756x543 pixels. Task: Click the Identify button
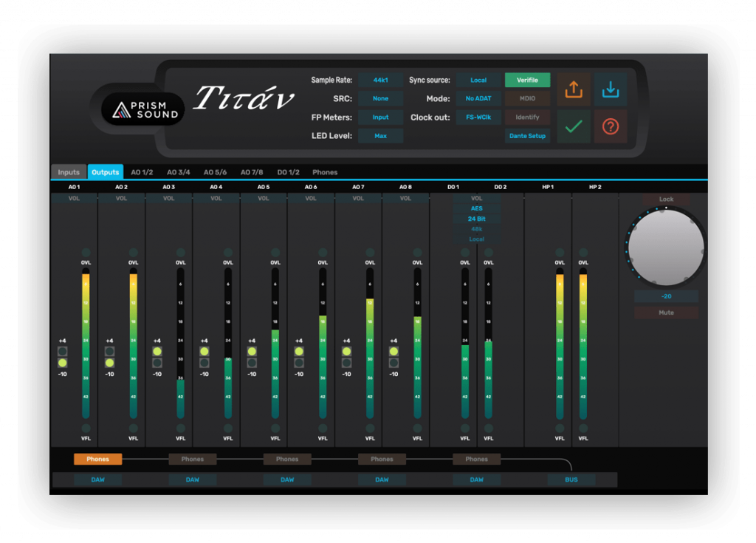tap(527, 117)
